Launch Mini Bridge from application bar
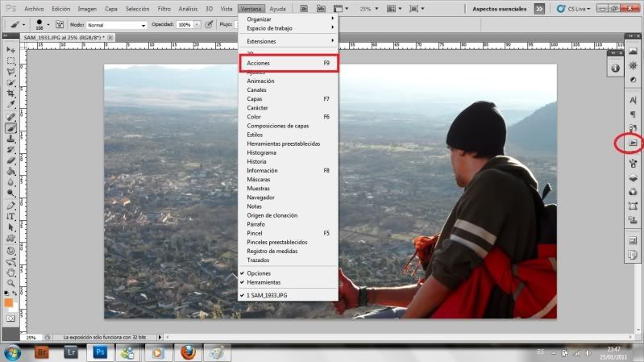644x362 pixels. 321,9
